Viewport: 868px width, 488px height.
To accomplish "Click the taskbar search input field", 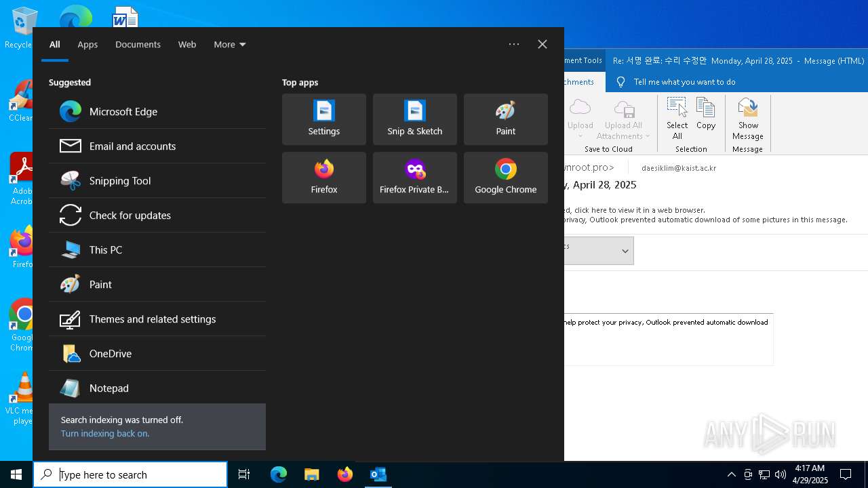I will click(x=130, y=474).
